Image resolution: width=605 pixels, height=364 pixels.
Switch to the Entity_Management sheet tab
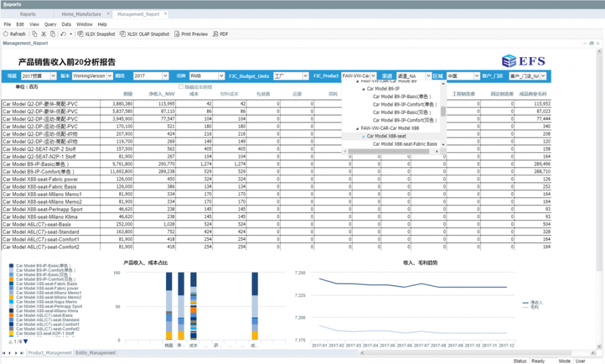click(95, 353)
